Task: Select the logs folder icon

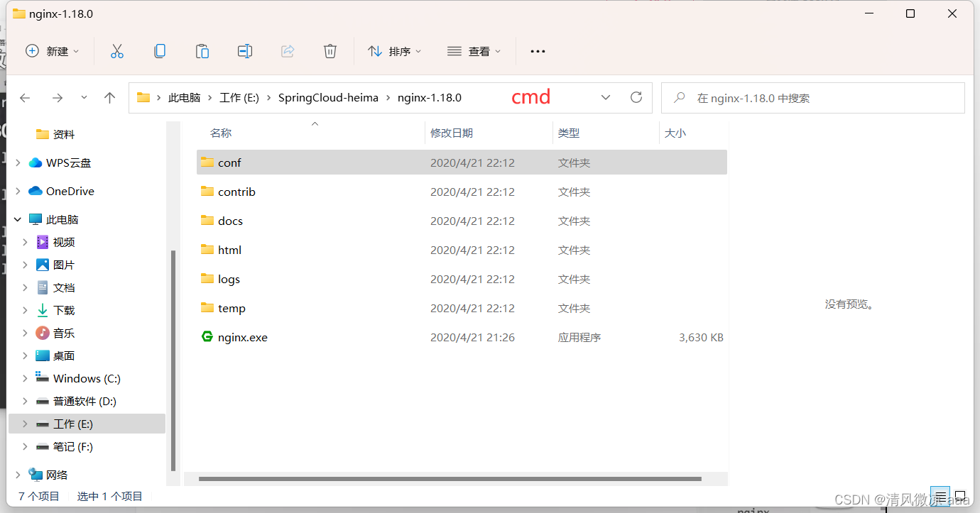Action: [207, 279]
